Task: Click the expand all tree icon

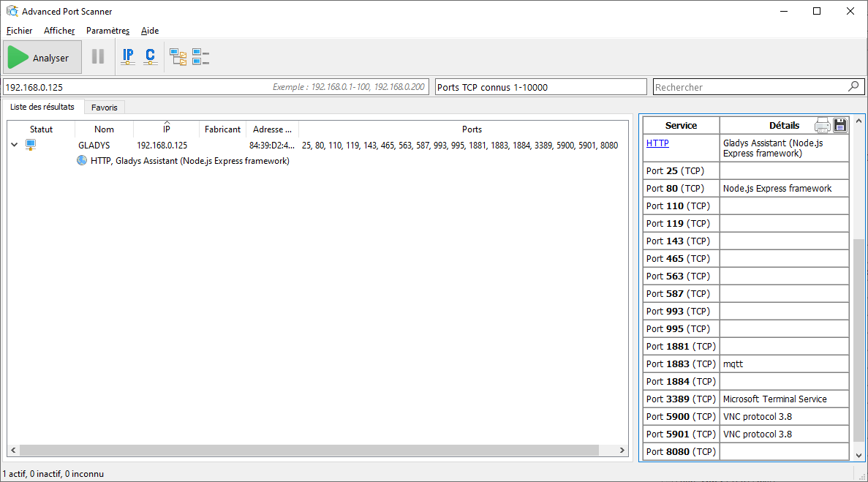Action: coord(178,56)
